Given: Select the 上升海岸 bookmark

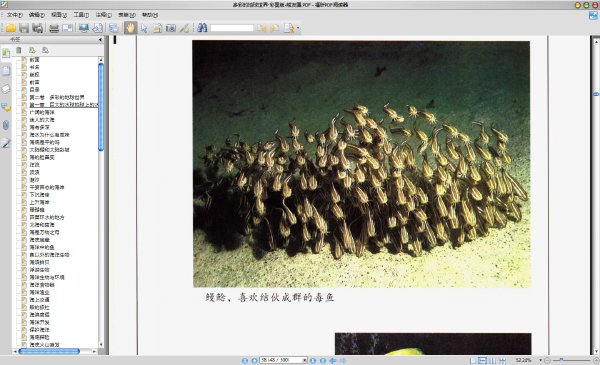Looking at the screenshot, I should pos(39,202).
